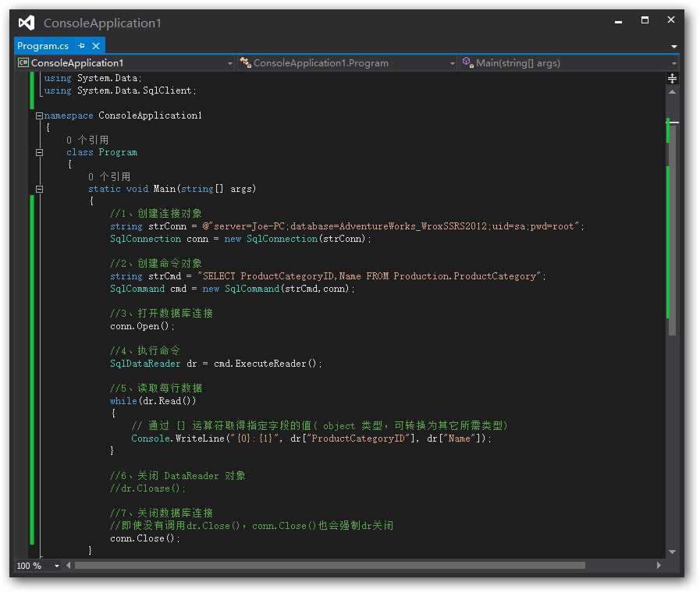Collapse the class Program block
The height and width of the screenshot is (593, 700).
click(39, 153)
